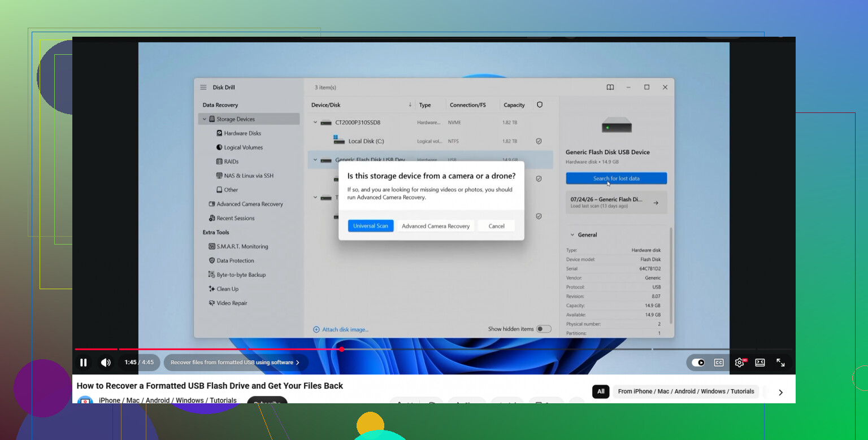The width and height of the screenshot is (868, 440).
Task: Click the video title about recovering formatted USB
Action: [x=210, y=386]
